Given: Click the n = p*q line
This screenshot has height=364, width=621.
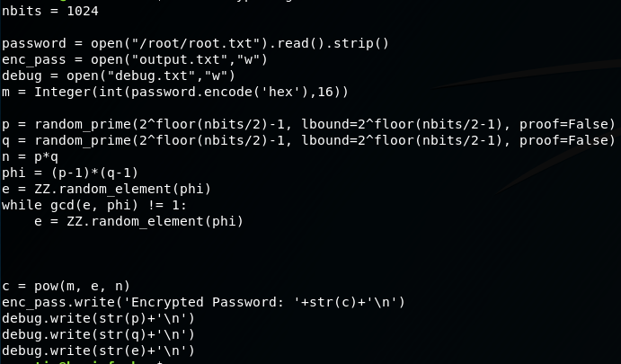Looking at the screenshot, I should (x=30, y=157).
